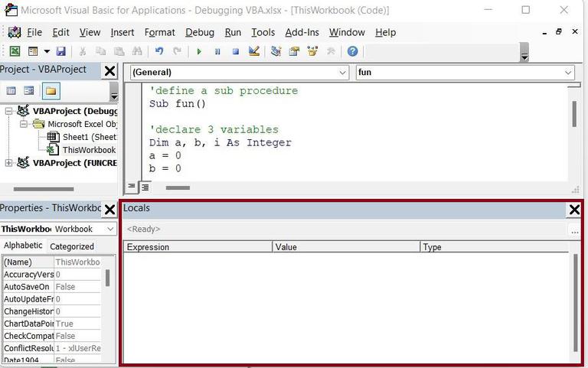Screen dimensions: 588x368
Task: Switch to Microsoft Excel with toolbar icon
Action: coord(15,51)
